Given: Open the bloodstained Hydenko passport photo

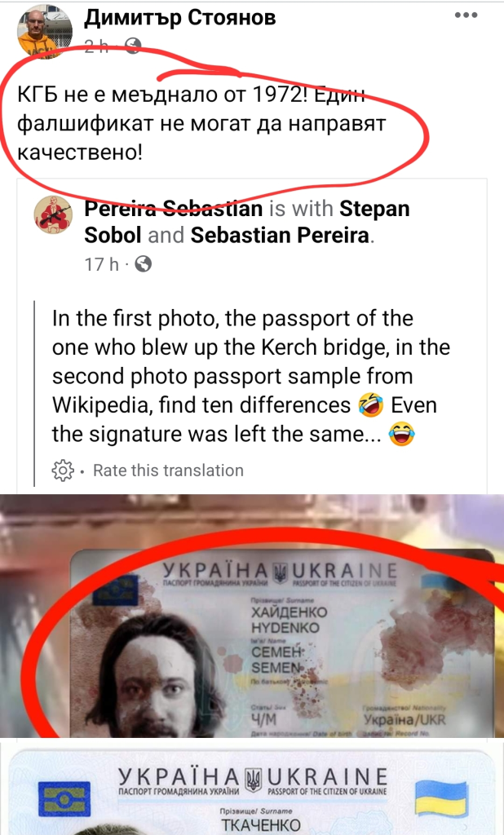Looking at the screenshot, I should coord(252,616).
